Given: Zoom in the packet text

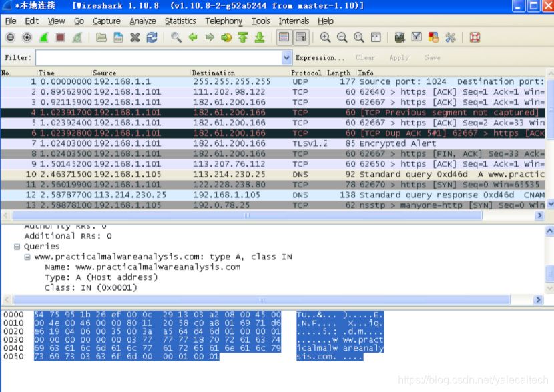Looking at the screenshot, I should coord(325,37).
